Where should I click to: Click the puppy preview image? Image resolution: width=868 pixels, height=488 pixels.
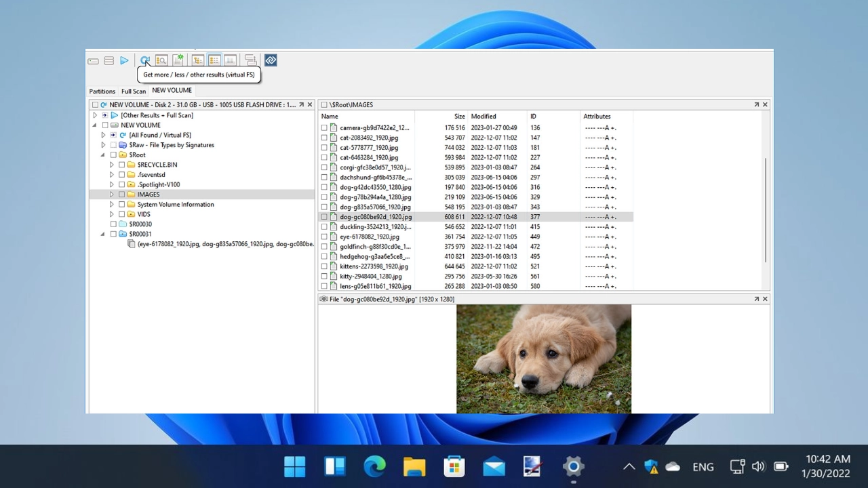click(544, 359)
